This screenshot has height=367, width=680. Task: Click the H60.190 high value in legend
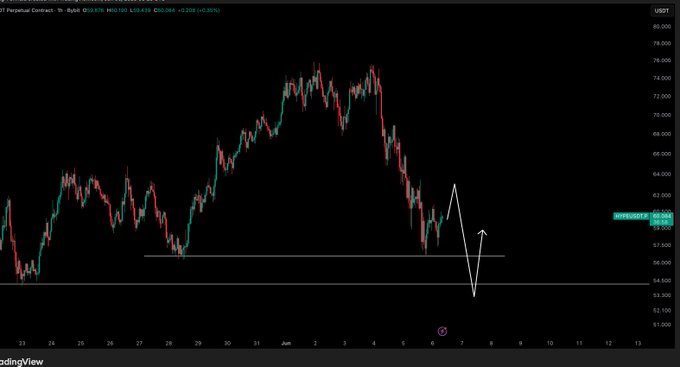click(x=117, y=10)
